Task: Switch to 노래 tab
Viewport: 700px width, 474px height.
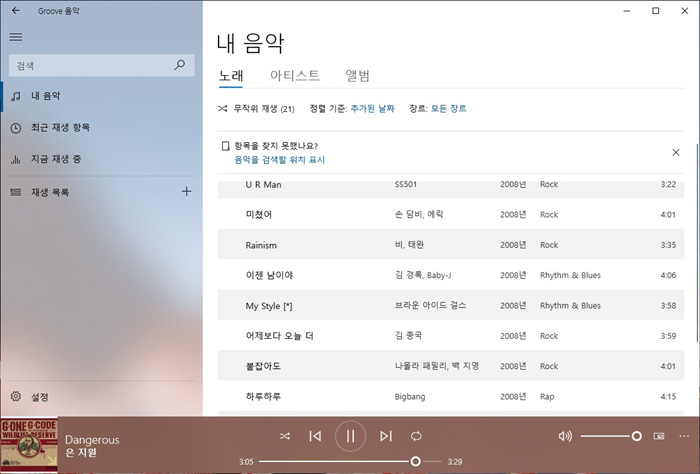Action: tap(231, 76)
